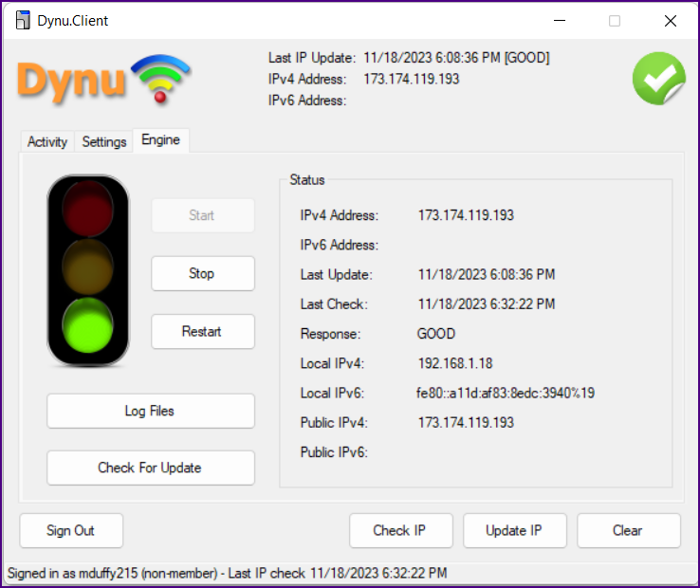
Task: Sign Out of the Dynu account
Action: [x=71, y=530]
